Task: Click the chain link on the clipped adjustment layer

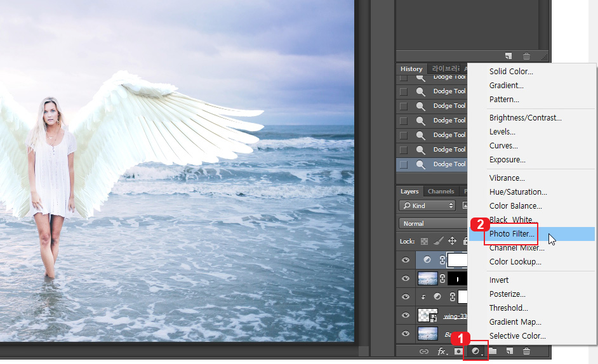Action: click(453, 297)
